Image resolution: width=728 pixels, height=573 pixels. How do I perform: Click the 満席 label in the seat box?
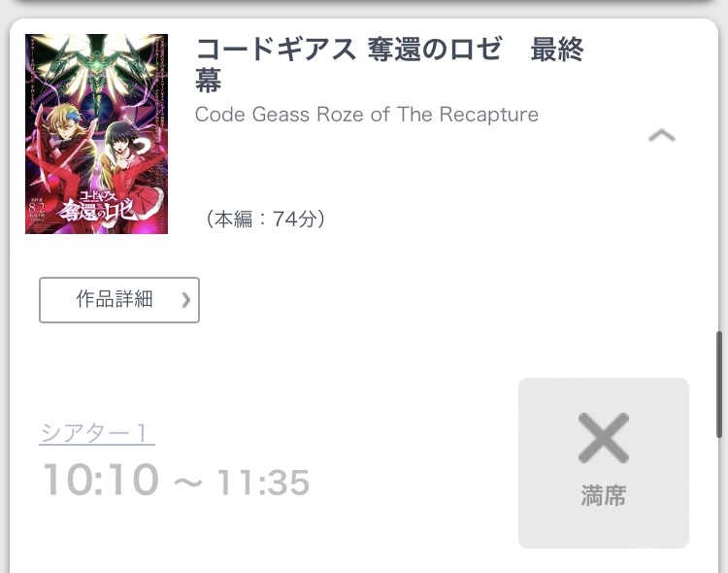pos(604,495)
